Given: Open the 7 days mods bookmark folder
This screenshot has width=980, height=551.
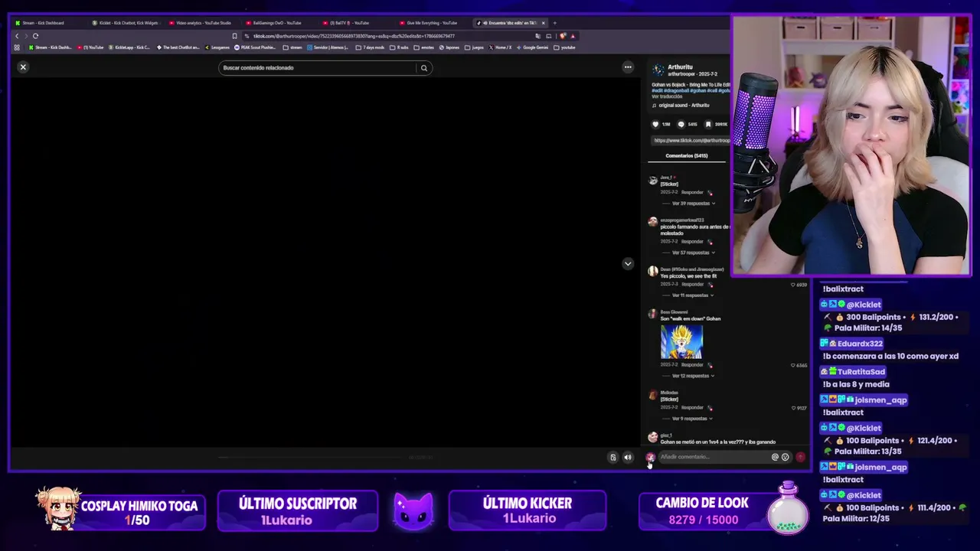Looking at the screenshot, I should [x=371, y=47].
